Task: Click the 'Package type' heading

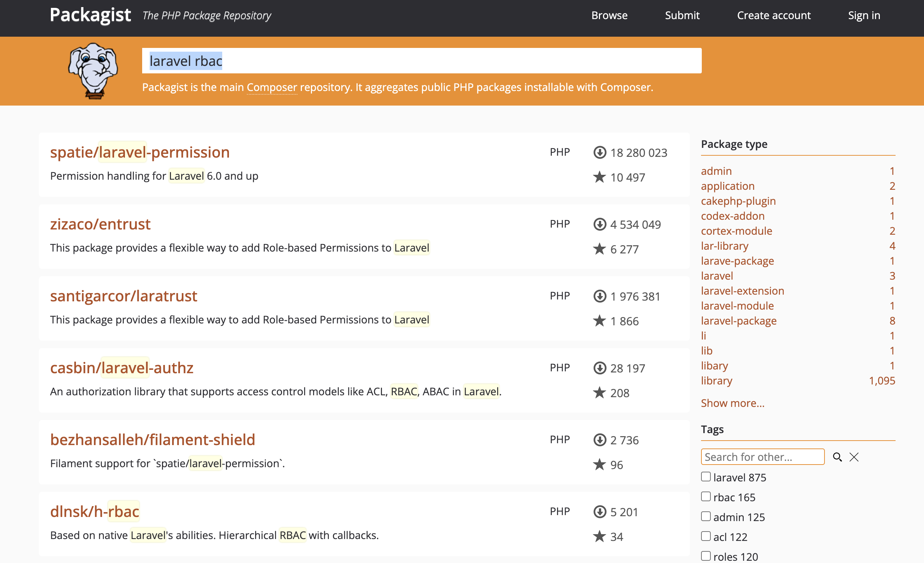Action: [734, 144]
